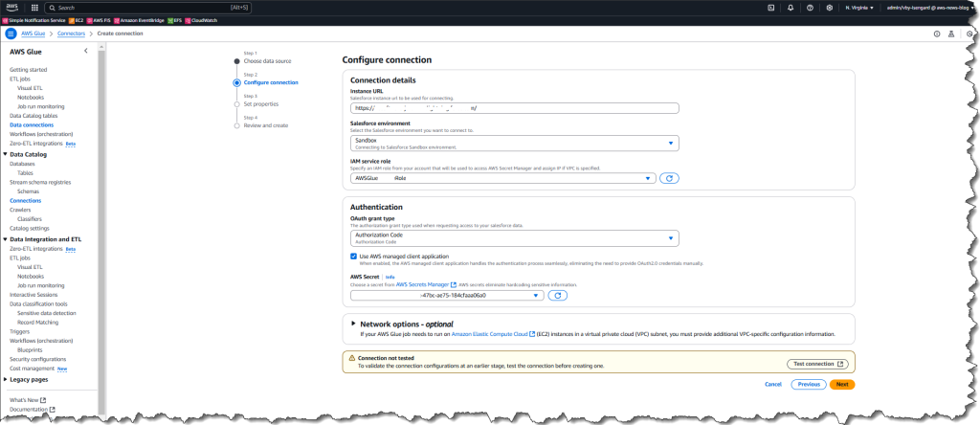Click the Next button
980x425 pixels.
click(x=842, y=385)
